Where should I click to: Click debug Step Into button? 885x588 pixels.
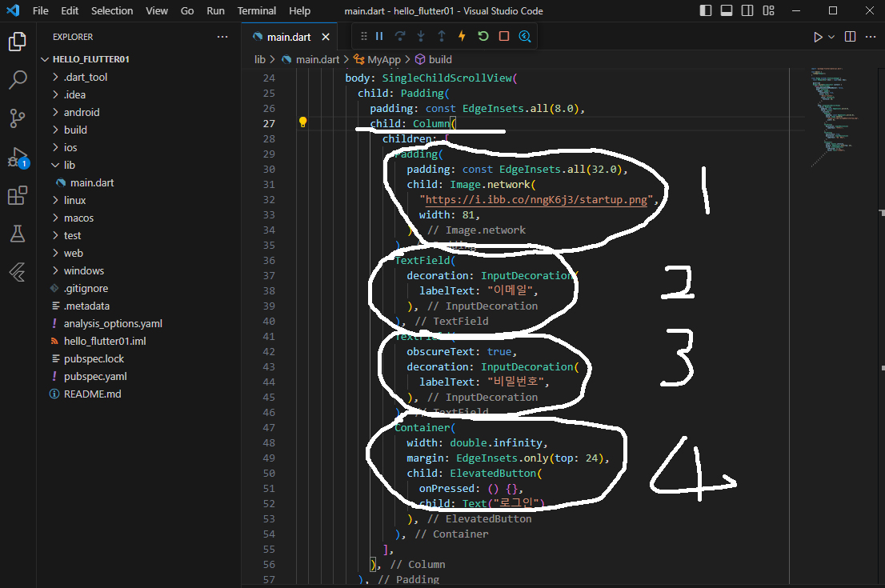click(x=421, y=36)
